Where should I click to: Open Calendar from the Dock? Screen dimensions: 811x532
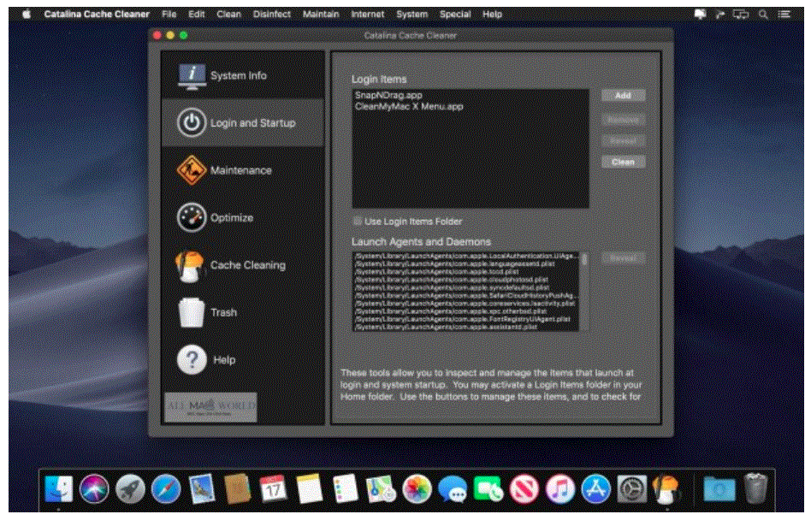point(273,488)
